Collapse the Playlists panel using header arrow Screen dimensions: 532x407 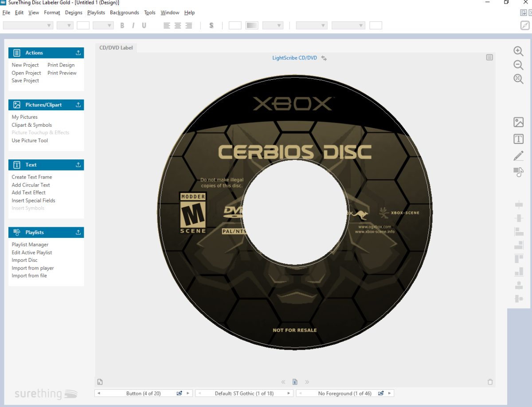coord(78,232)
